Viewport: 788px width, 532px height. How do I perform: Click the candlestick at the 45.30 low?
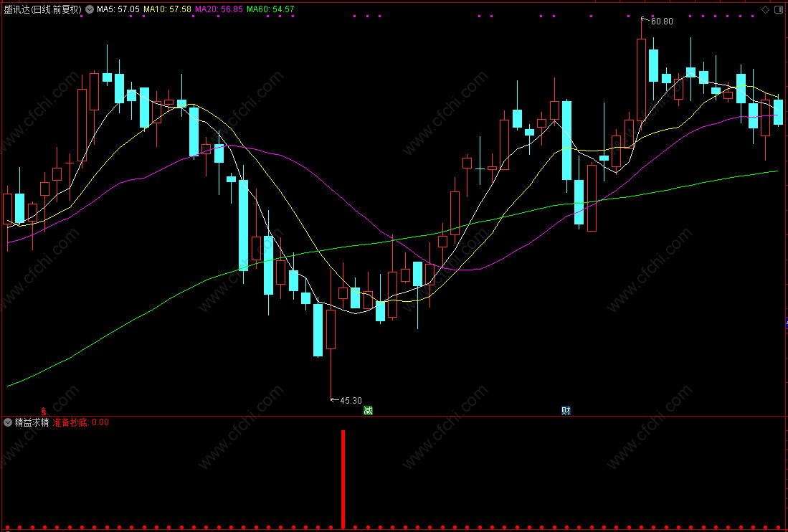(331, 329)
